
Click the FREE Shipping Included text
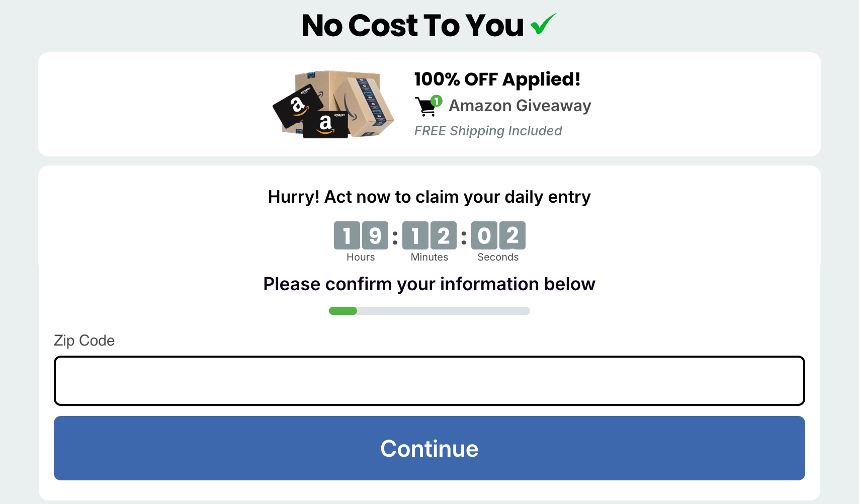488,131
